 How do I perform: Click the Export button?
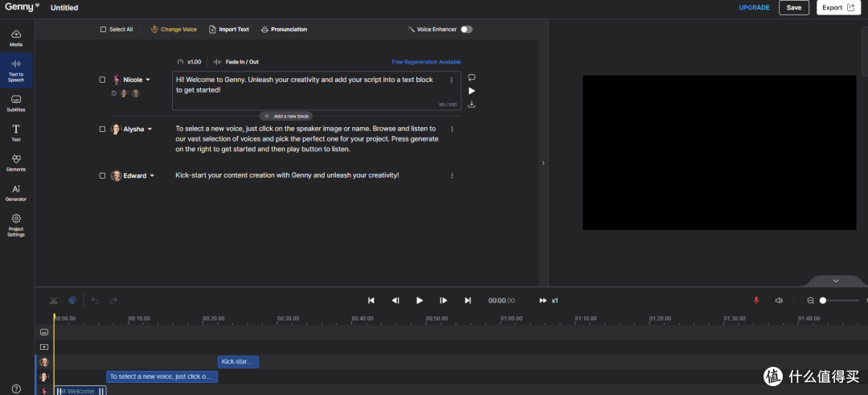point(838,8)
